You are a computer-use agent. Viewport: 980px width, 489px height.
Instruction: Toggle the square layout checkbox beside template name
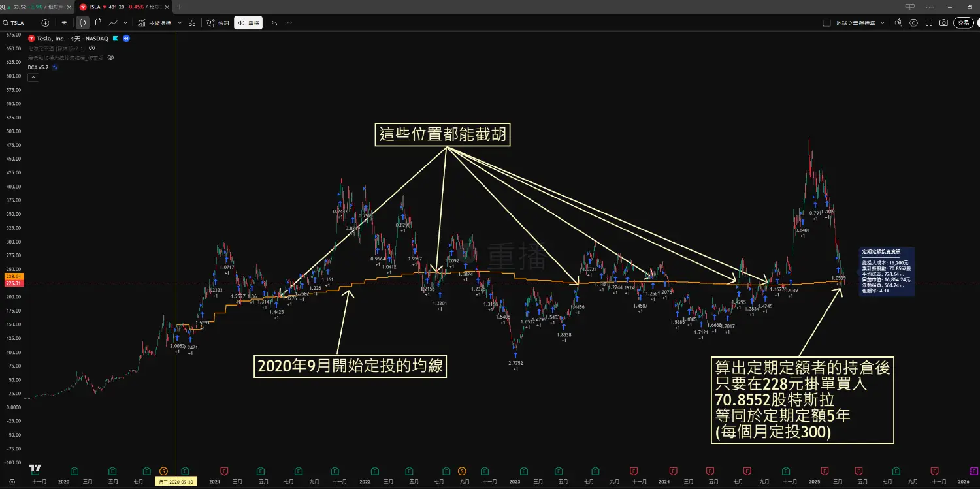826,23
